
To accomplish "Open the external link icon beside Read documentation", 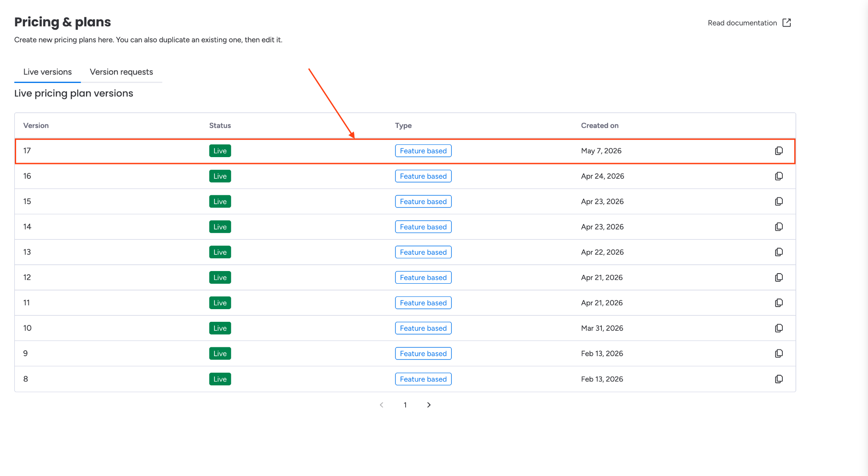I will point(787,23).
